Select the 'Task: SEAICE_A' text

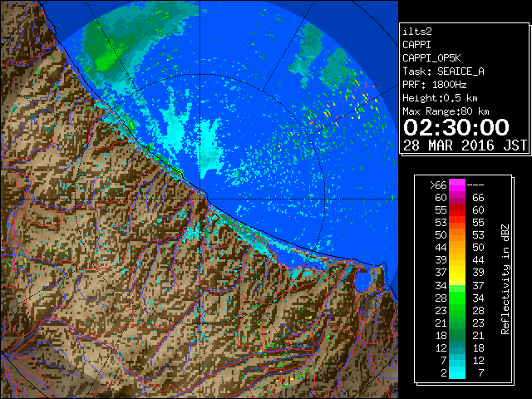(443, 71)
